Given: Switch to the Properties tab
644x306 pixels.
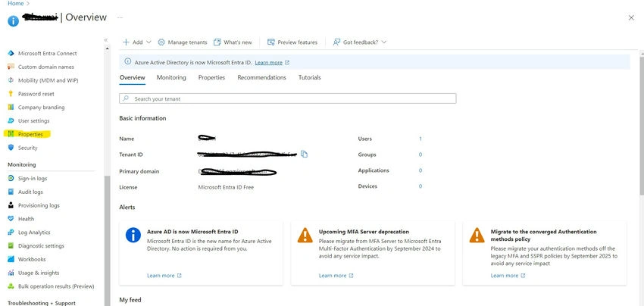Looking at the screenshot, I should tap(211, 77).
